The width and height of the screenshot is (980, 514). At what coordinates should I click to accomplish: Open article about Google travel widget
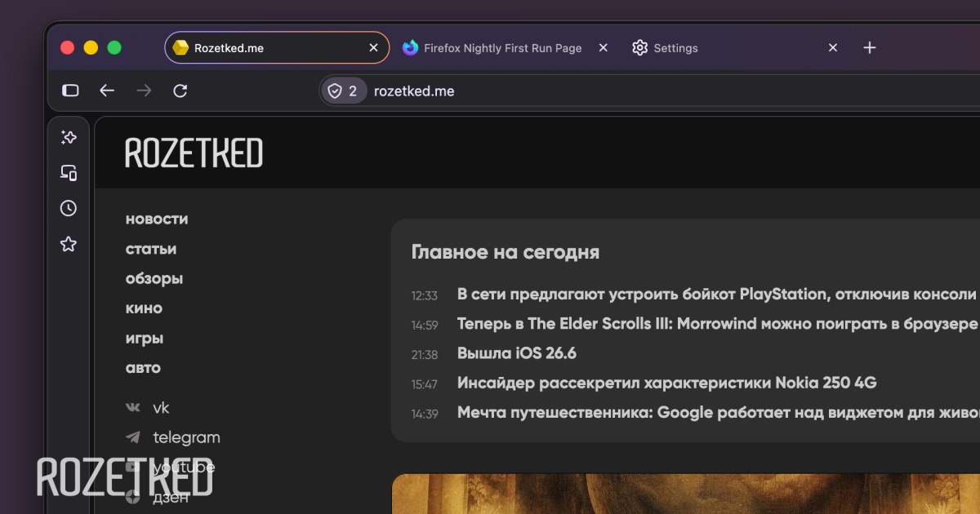(x=717, y=412)
